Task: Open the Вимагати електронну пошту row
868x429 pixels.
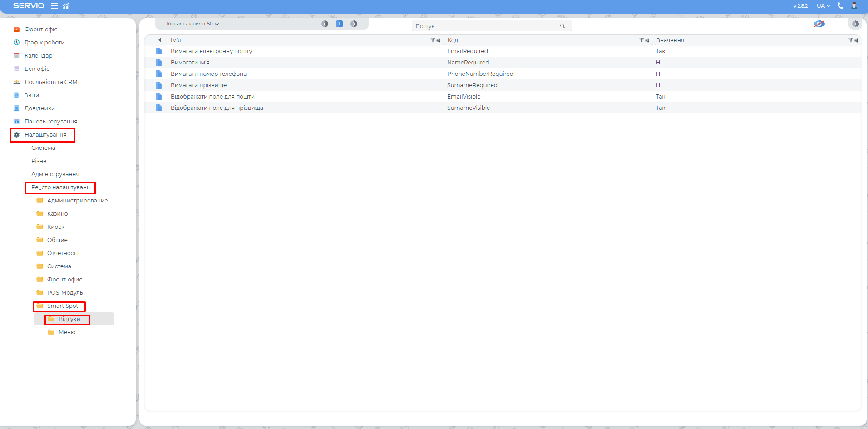Action: point(211,51)
